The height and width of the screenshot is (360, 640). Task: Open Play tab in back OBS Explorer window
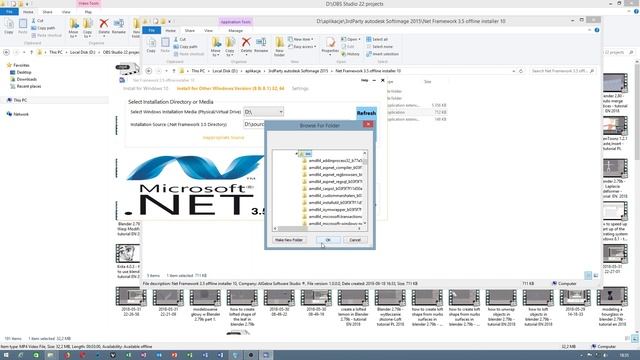(x=88, y=12)
